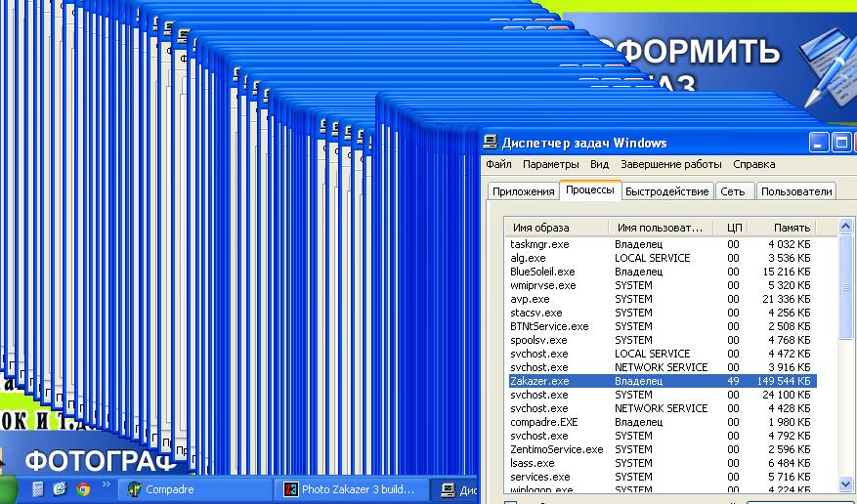Viewport: 857px width, 504px height.
Task: Select svchost.exe using 4 472 КБ
Action: (663, 354)
